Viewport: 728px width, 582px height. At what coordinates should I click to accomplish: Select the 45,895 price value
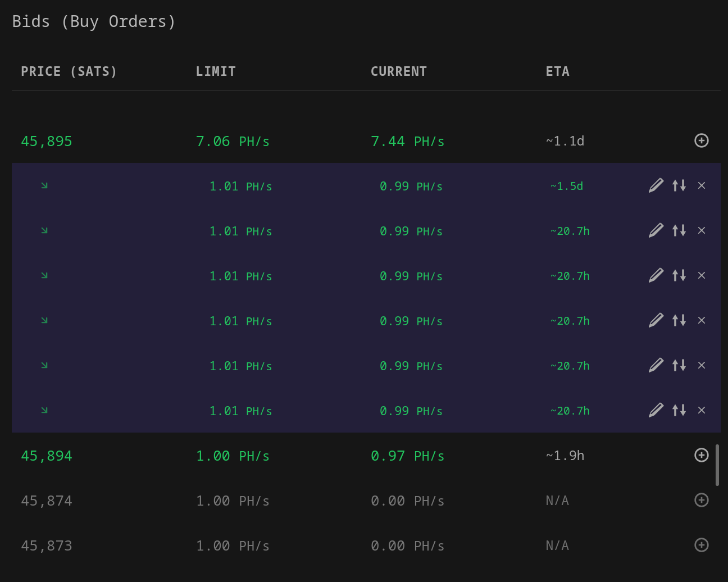47,141
